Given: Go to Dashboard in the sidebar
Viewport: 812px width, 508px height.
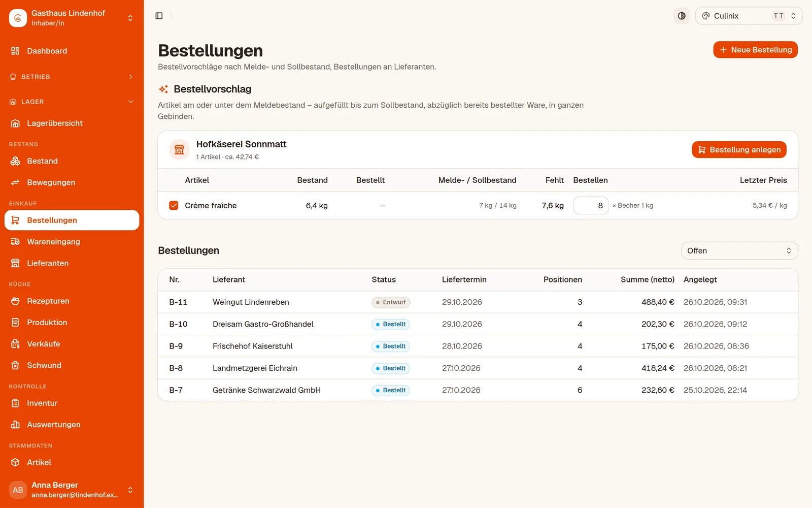Looking at the screenshot, I should pos(72,51).
